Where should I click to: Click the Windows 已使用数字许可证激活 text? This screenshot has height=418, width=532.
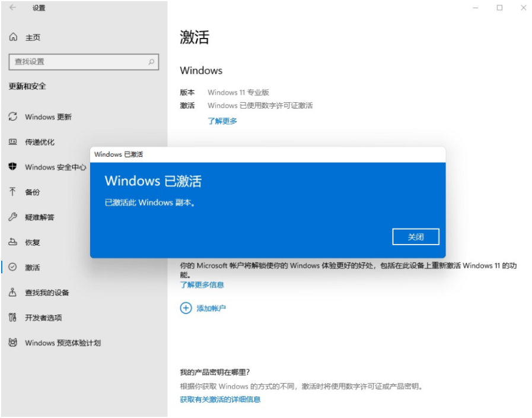(260, 106)
